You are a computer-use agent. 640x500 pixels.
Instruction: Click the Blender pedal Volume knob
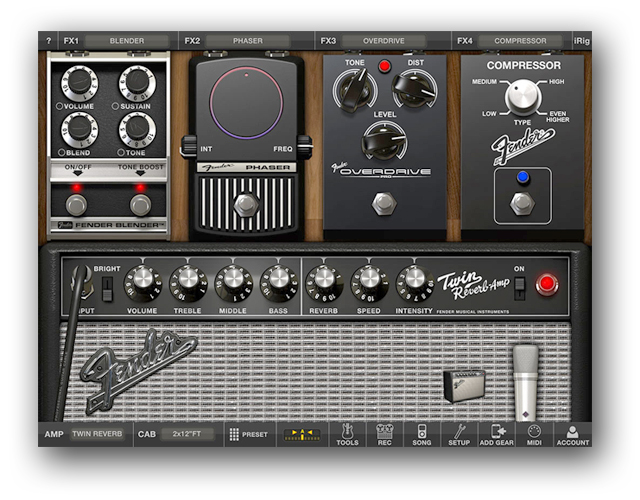tap(79, 83)
